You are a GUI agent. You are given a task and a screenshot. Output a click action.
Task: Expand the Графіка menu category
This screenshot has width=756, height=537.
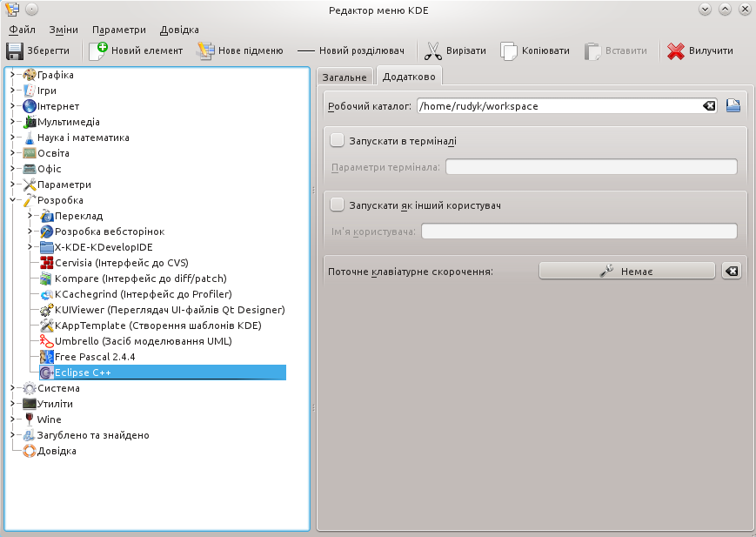13,75
